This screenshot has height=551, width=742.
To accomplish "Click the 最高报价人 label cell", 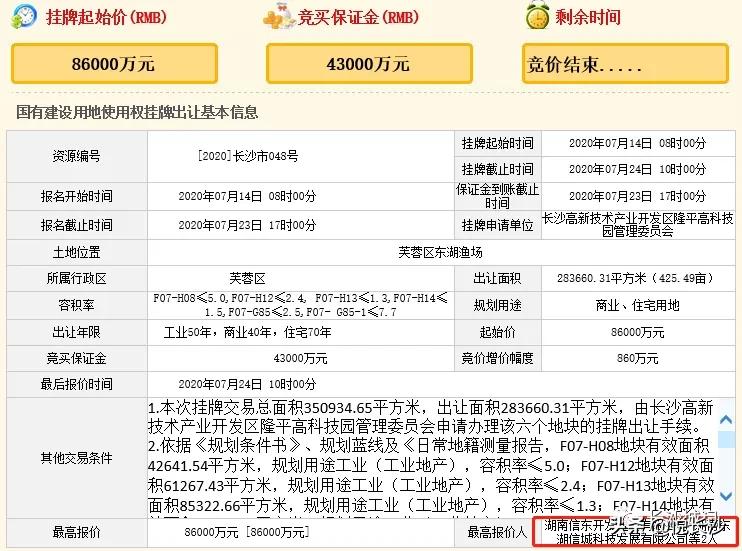I will pyautogui.click(x=497, y=532).
